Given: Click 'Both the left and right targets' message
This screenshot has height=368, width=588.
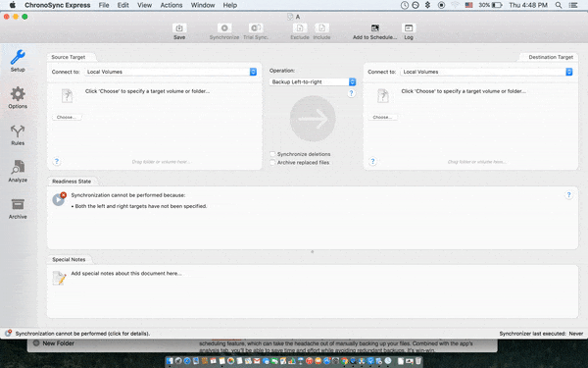Looking at the screenshot, I should click(x=139, y=206).
